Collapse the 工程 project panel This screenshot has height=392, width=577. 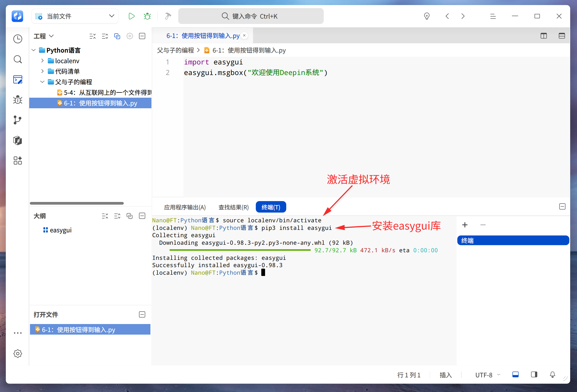pyautogui.click(x=142, y=36)
